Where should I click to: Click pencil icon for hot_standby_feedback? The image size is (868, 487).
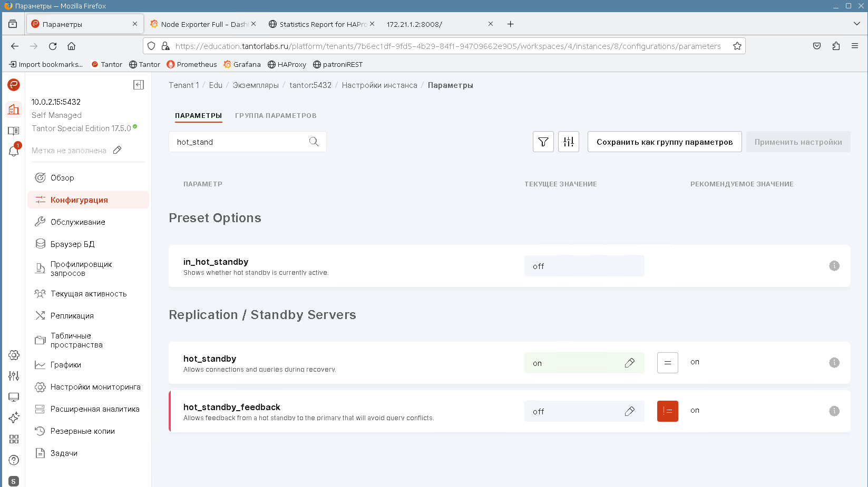pyautogui.click(x=629, y=411)
